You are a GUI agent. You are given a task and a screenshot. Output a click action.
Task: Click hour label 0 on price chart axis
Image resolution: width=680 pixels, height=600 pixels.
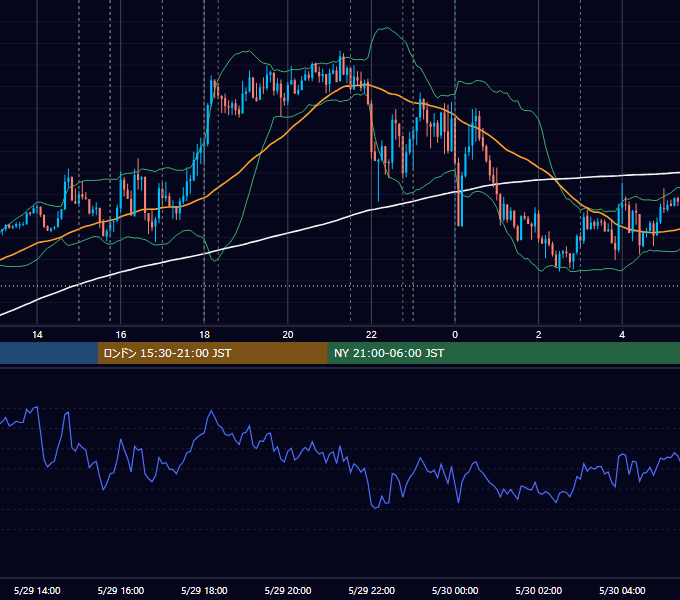click(455, 335)
